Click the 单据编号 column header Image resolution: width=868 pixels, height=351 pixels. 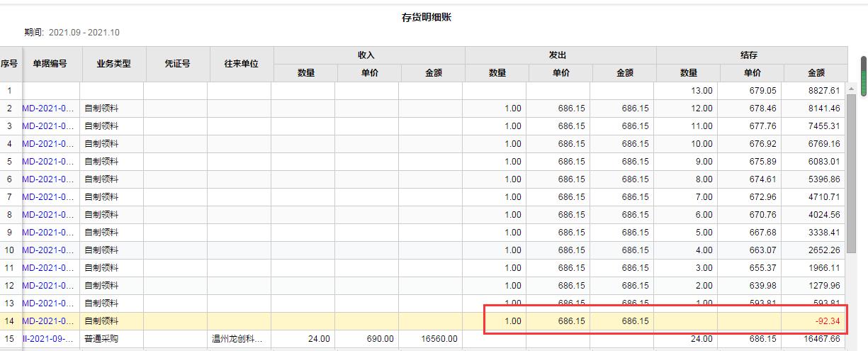click(50, 64)
